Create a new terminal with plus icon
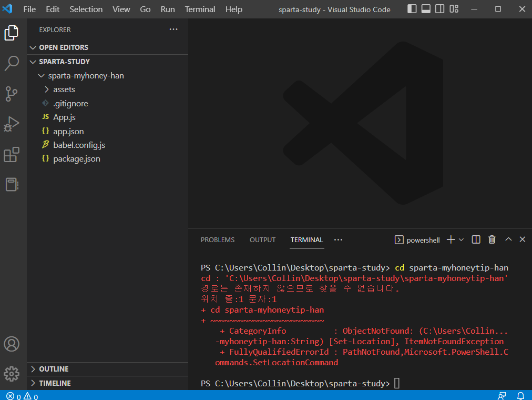The image size is (532, 400). click(451, 239)
